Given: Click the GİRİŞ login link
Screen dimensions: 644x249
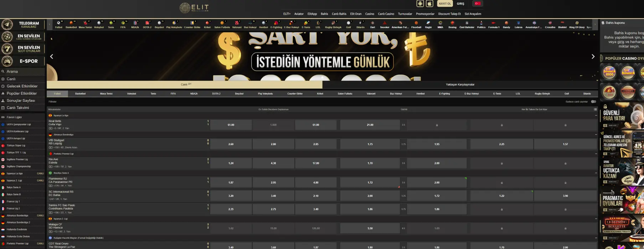Looking at the screenshot, I should click(x=460, y=4).
